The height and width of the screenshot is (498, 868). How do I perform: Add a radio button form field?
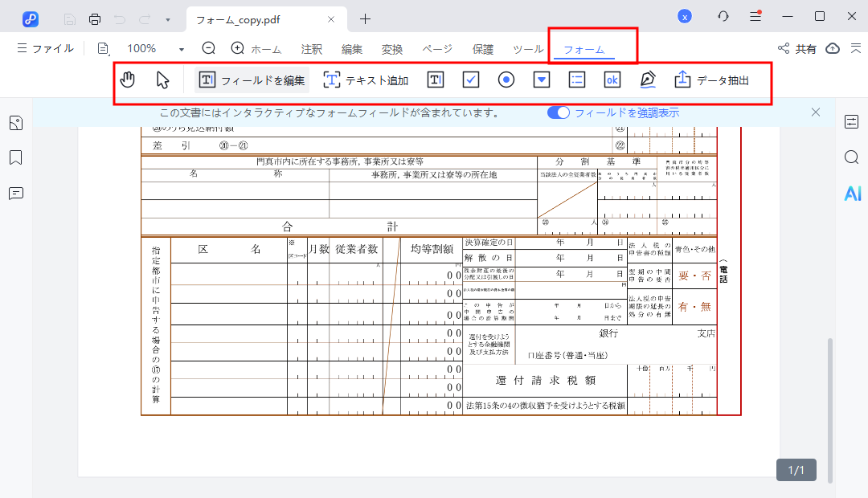tap(506, 80)
